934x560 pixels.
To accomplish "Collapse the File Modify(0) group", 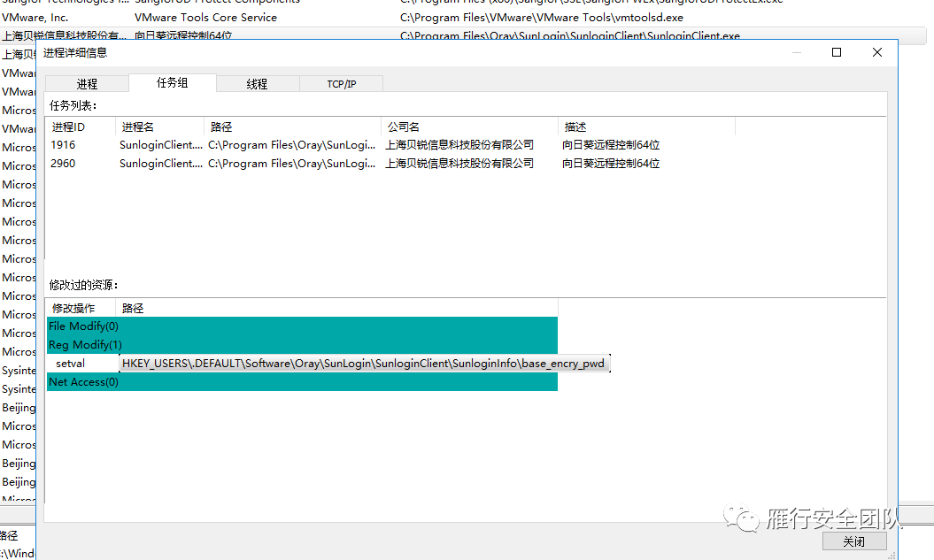I will [x=302, y=326].
